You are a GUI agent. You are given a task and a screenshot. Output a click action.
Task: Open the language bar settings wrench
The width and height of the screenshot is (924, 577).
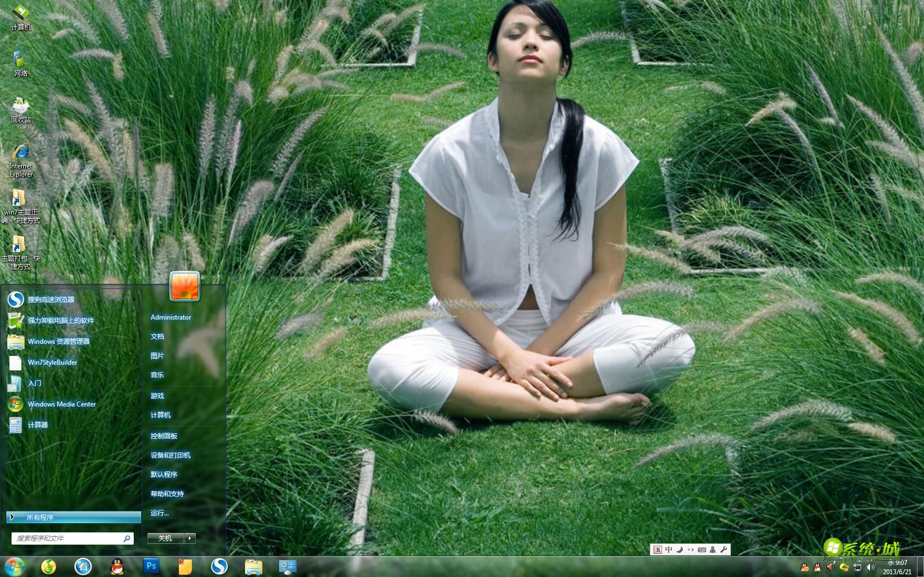coord(724,549)
